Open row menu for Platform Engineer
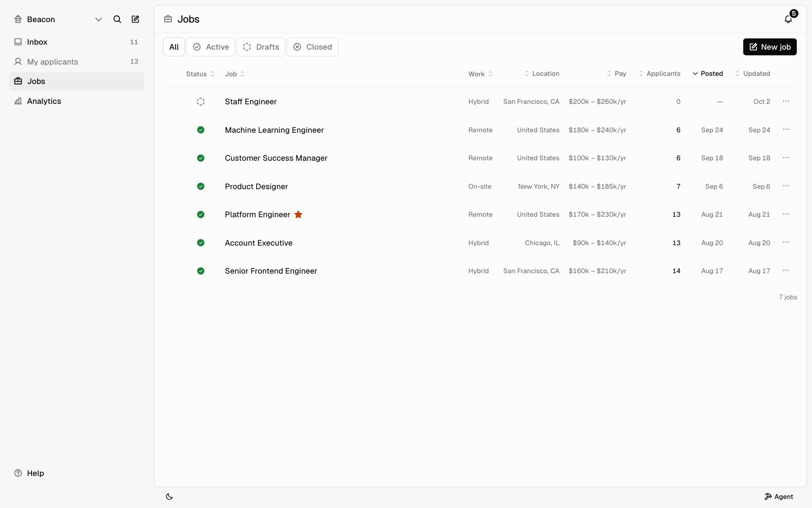This screenshot has width=812, height=508. click(786, 214)
